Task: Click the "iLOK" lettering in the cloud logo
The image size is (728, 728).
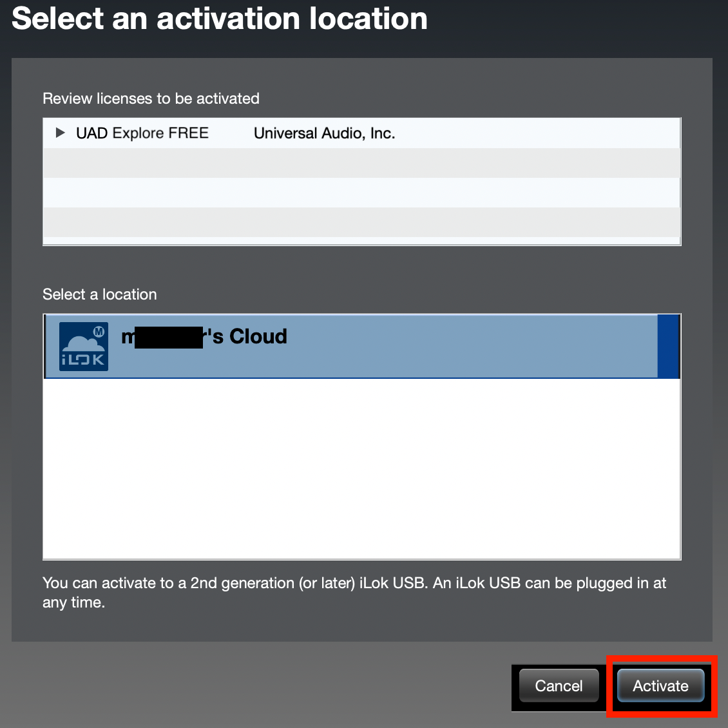Action: [83, 360]
